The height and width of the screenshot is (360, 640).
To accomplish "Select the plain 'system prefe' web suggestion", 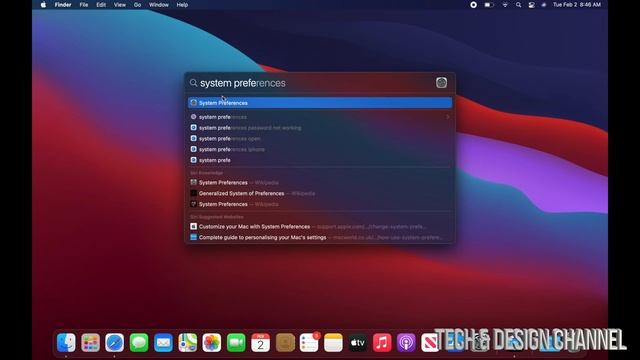I will (320, 160).
